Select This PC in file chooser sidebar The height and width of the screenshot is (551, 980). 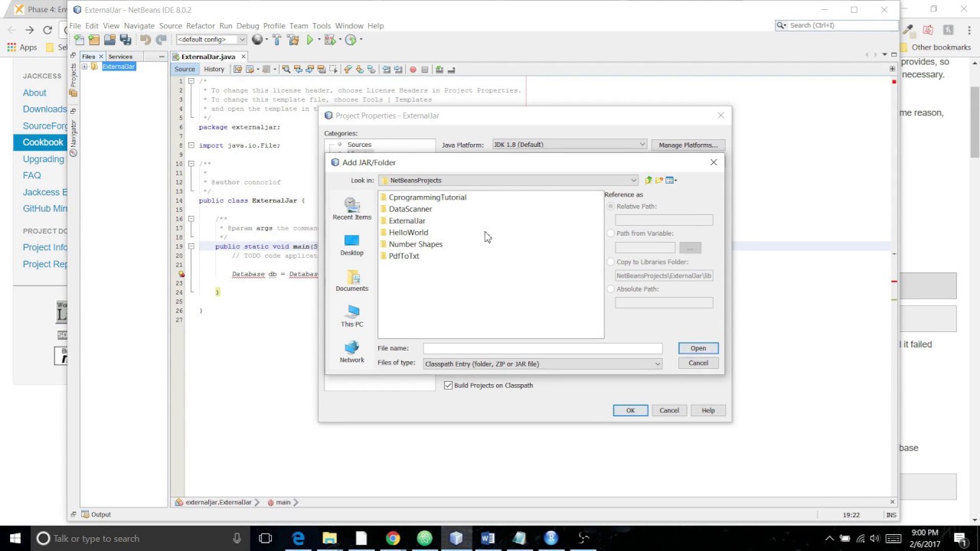click(x=352, y=317)
